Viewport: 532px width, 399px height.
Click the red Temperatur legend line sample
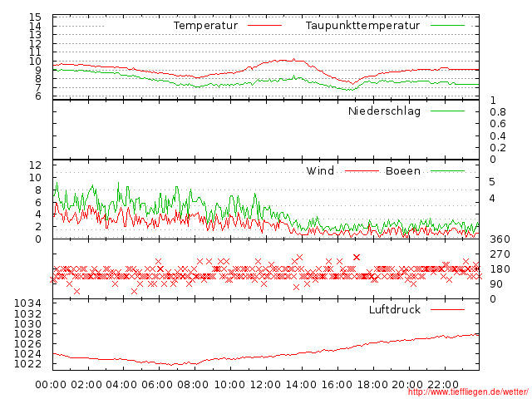(x=264, y=26)
